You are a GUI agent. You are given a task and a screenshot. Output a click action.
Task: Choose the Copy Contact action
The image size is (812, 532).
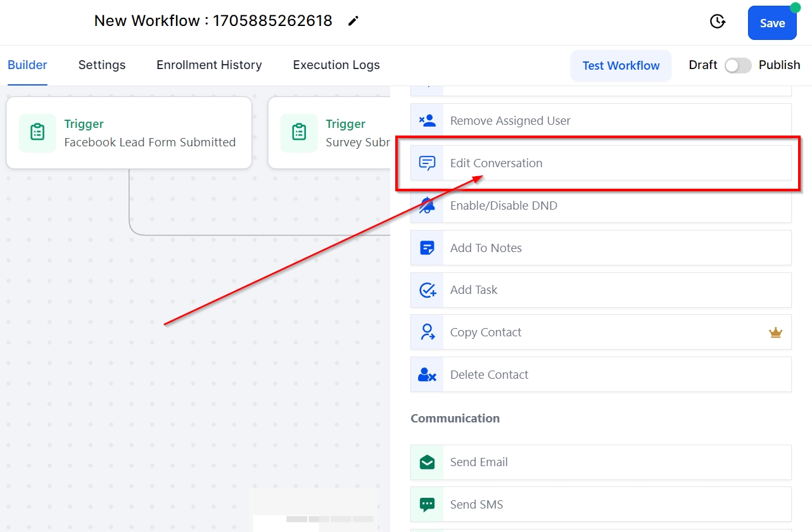tap(486, 332)
